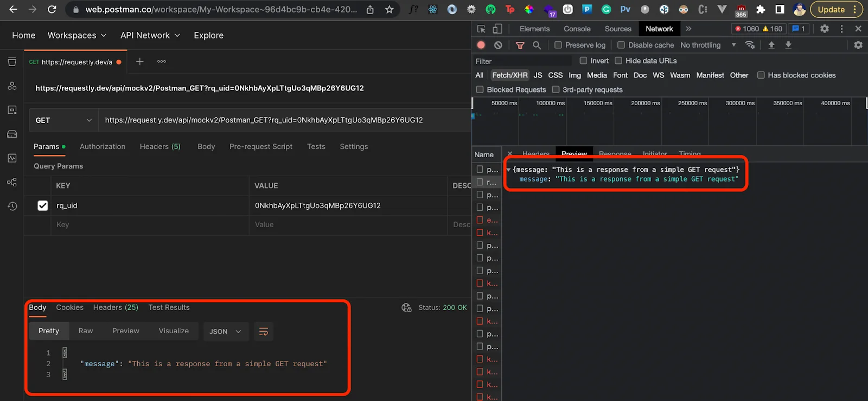This screenshot has height=401, width=868.
Task: Open Monitors icon in Postman sidebar
Action: (x=12, y=158)
